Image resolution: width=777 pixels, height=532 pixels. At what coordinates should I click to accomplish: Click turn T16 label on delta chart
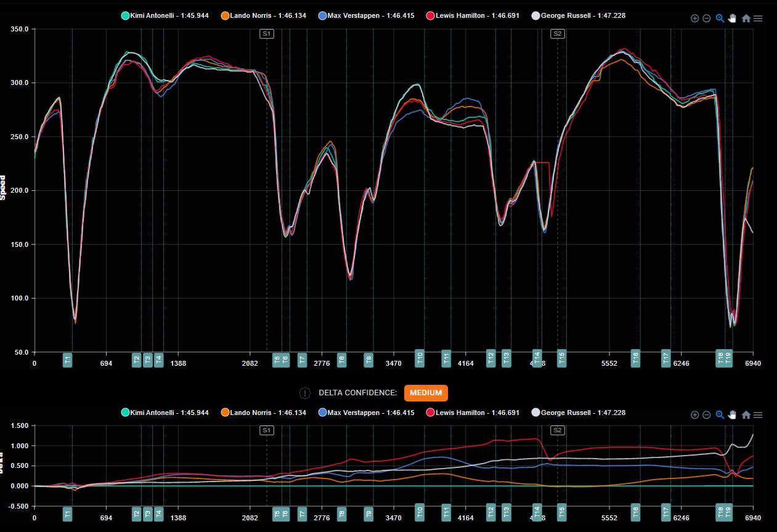[x=636, y=512]
